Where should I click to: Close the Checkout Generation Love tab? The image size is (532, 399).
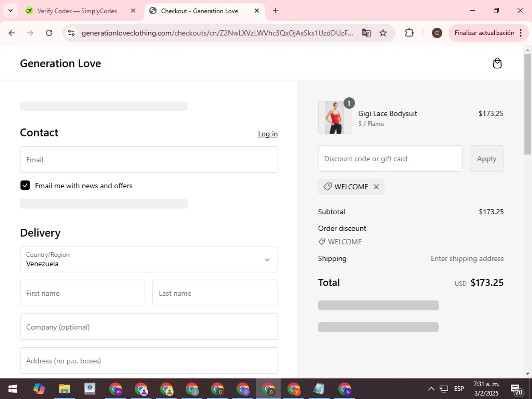click(x=257, y=11)
